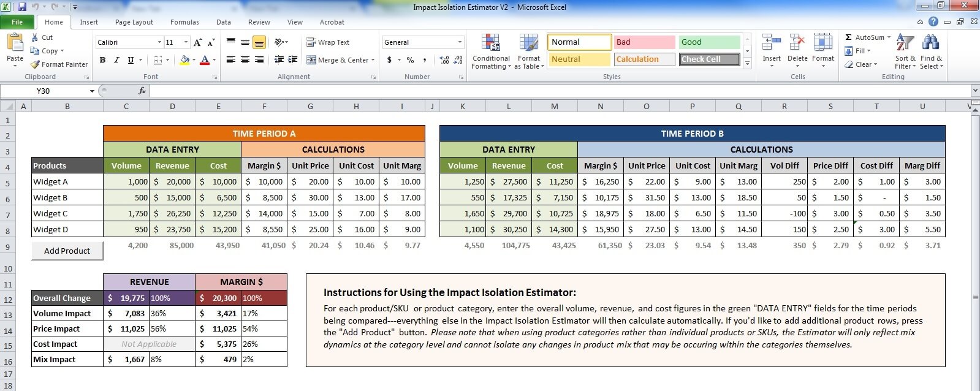The image size is (980, 391).
Task: Decrease the font size with Shrink Font
Action: point(211,42)
